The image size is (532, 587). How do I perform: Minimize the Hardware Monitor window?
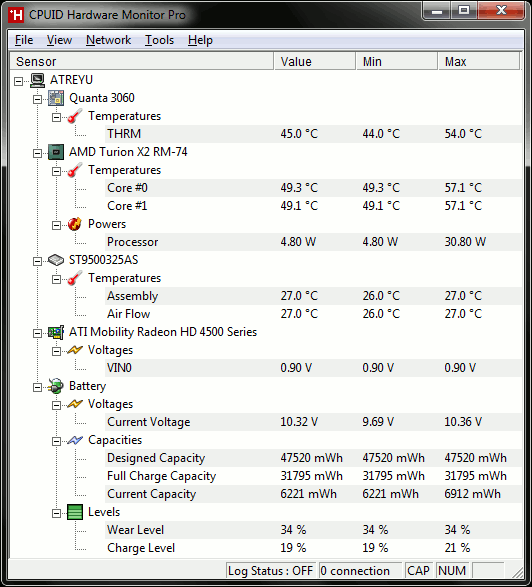436,11
